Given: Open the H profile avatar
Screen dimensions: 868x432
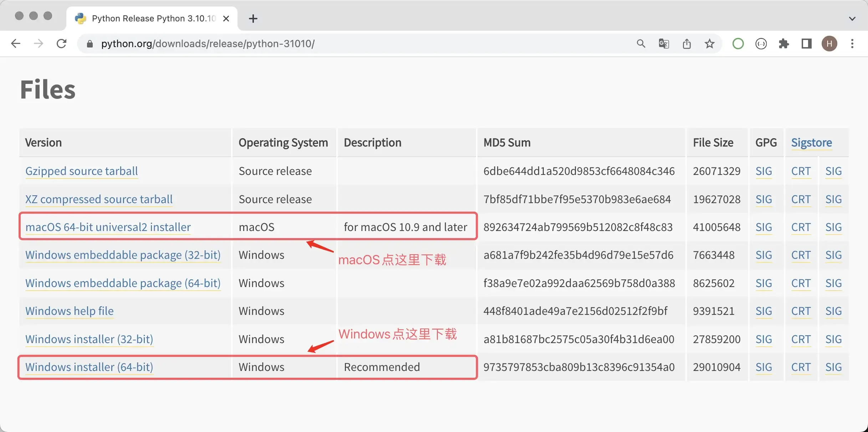Looking at the screenshot, I should [x=829, y=44].
